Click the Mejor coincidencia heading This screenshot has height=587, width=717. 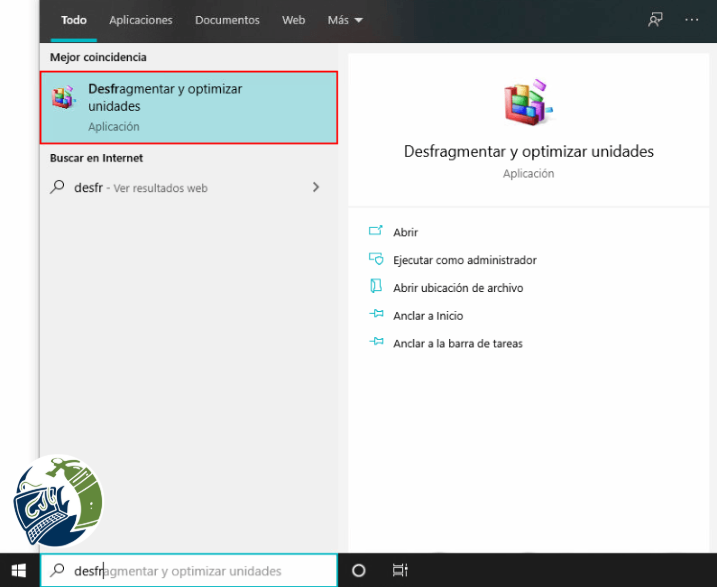[x=98, y=57]
